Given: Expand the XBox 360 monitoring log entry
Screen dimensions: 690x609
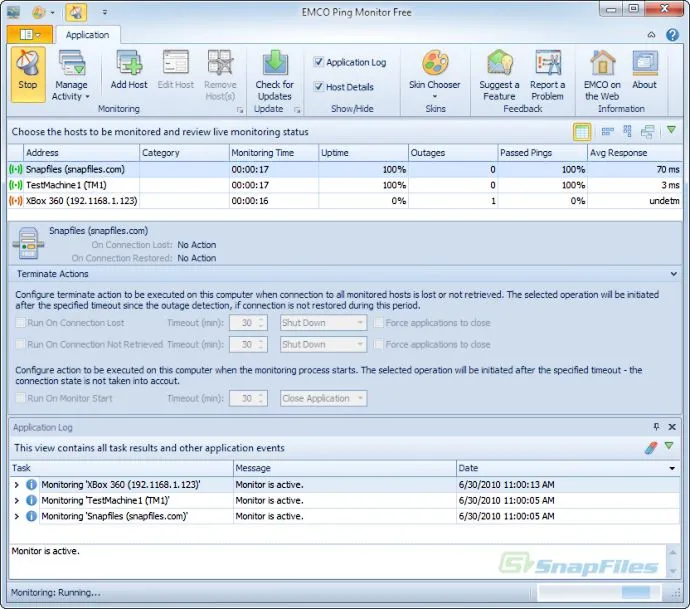Looking at the screenshot, I should 17,484.
